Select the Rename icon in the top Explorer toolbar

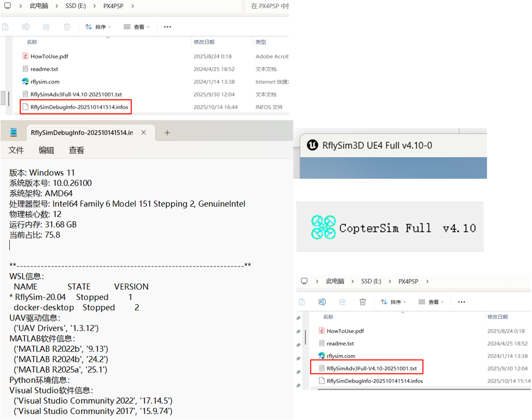pyautogui.click(x=25, y=26)
